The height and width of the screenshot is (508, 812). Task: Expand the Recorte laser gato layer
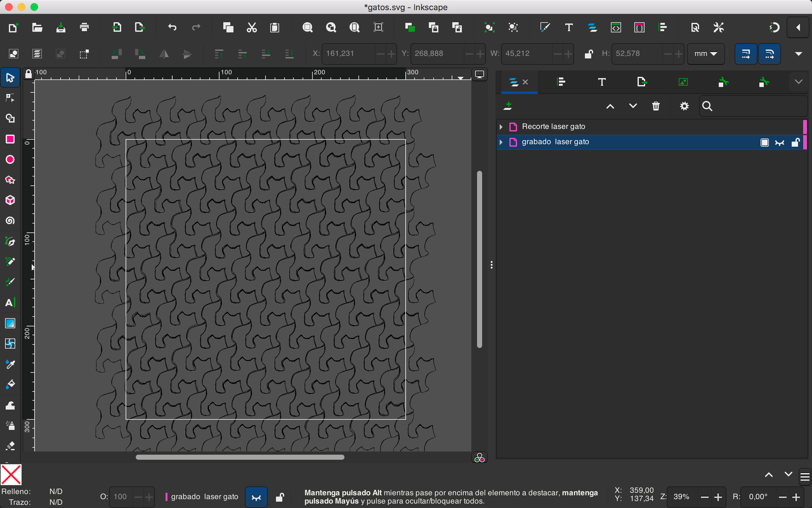coord(501,127)
